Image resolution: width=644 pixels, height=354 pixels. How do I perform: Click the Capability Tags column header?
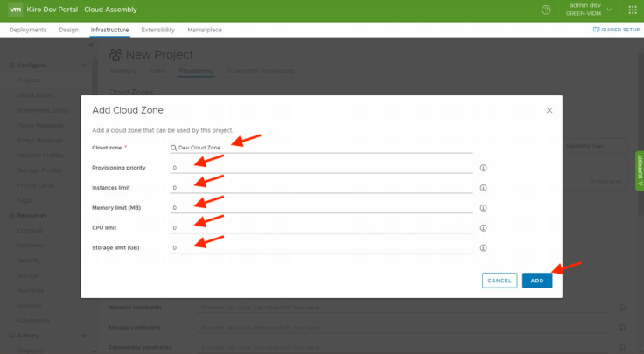(584, 146)
